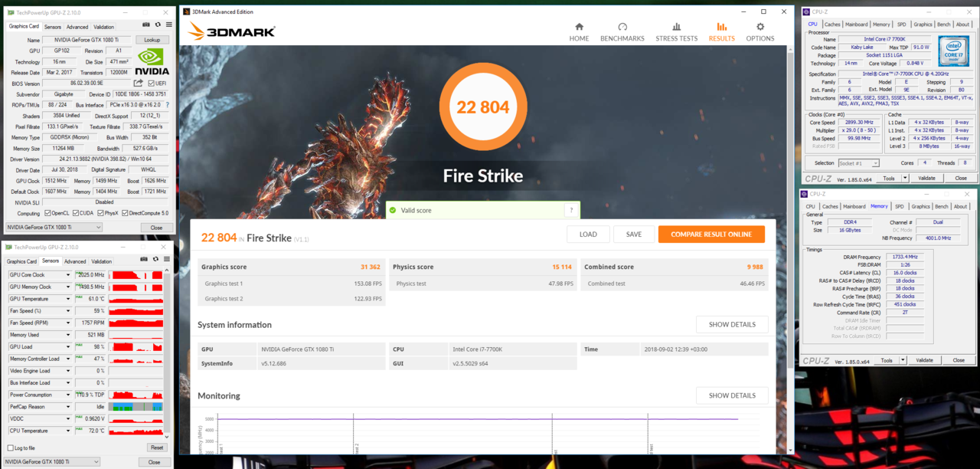
Task: Click the 3DMARK logo
Action: pos(231,31)
